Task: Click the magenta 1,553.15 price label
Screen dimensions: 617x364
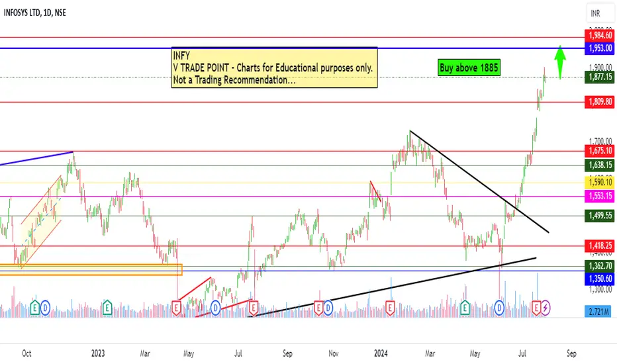Action: (600, 196)
